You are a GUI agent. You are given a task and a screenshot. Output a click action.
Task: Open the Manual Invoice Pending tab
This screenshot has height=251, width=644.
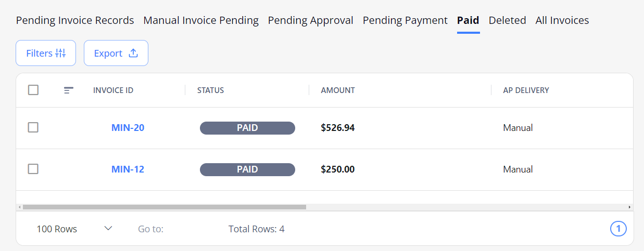coord(201,21)
